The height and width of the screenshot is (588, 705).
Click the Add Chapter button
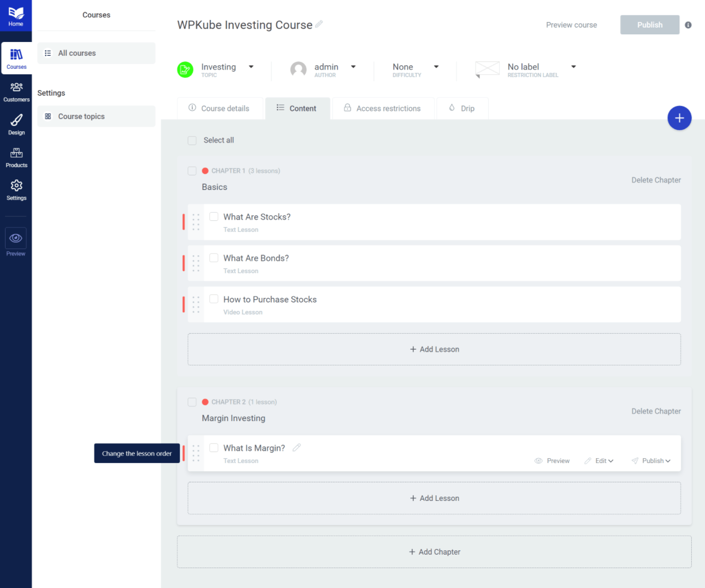(x=434, y=552)
